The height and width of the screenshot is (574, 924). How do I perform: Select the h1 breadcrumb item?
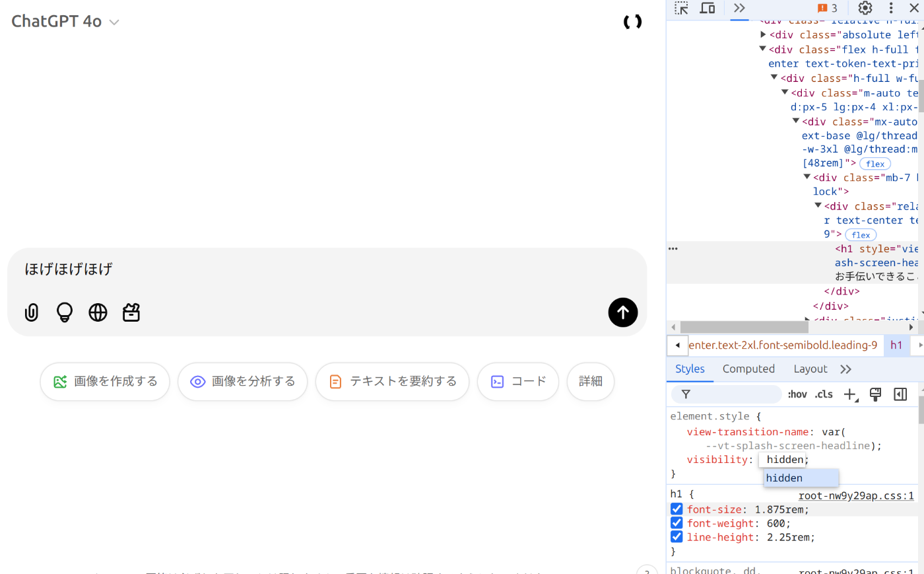point(896,345)
